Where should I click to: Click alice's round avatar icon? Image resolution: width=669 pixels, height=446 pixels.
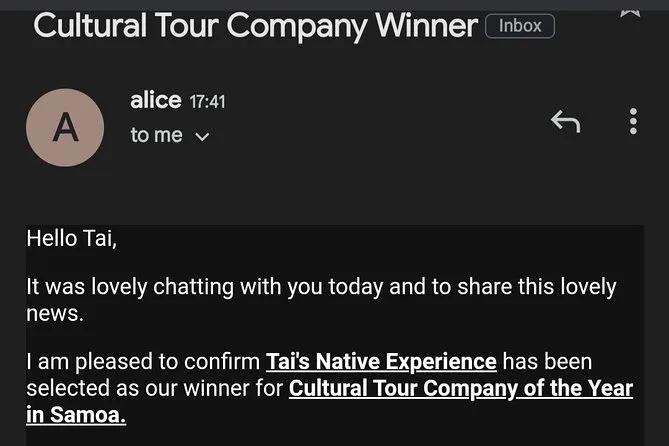pyautogui.click(x=66, y=127)
